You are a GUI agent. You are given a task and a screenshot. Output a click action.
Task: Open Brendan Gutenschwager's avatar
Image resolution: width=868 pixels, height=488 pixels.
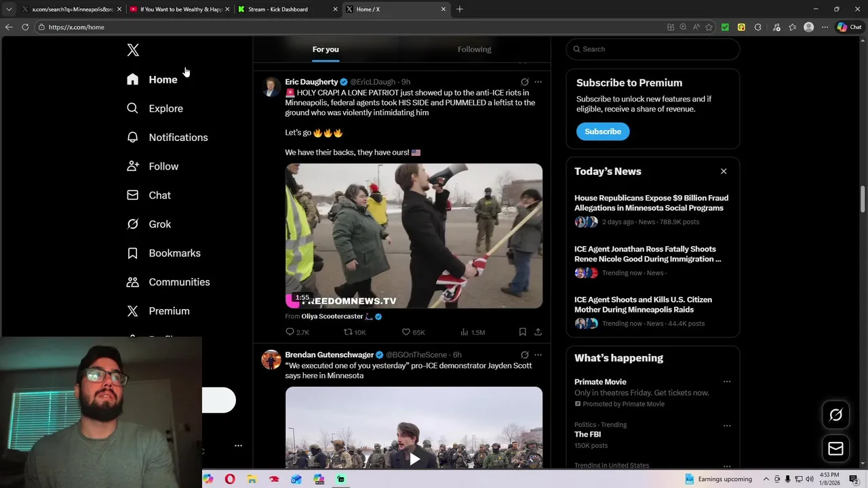(x=271, y=360)
